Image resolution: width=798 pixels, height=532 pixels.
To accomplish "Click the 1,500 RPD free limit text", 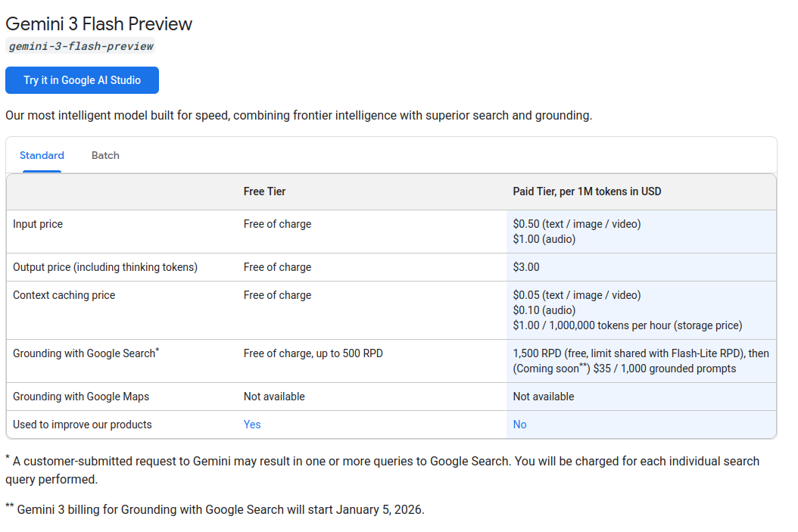I will (641, 353).
